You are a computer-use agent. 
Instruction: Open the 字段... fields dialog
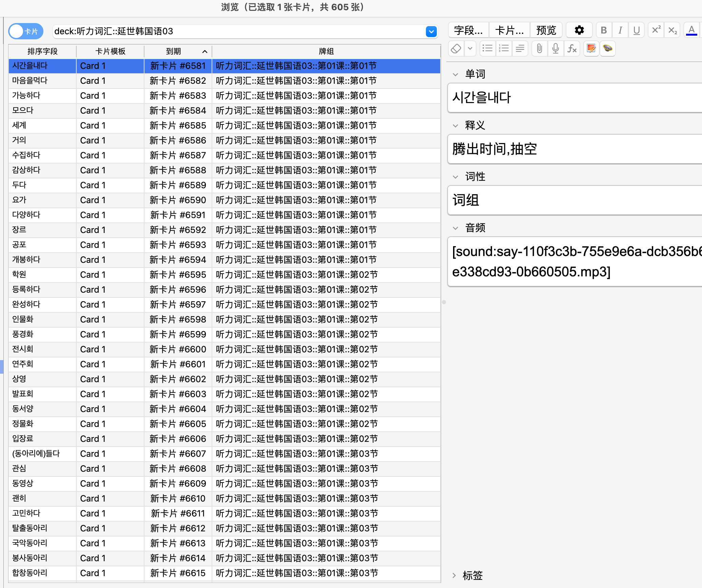(468, 30)
